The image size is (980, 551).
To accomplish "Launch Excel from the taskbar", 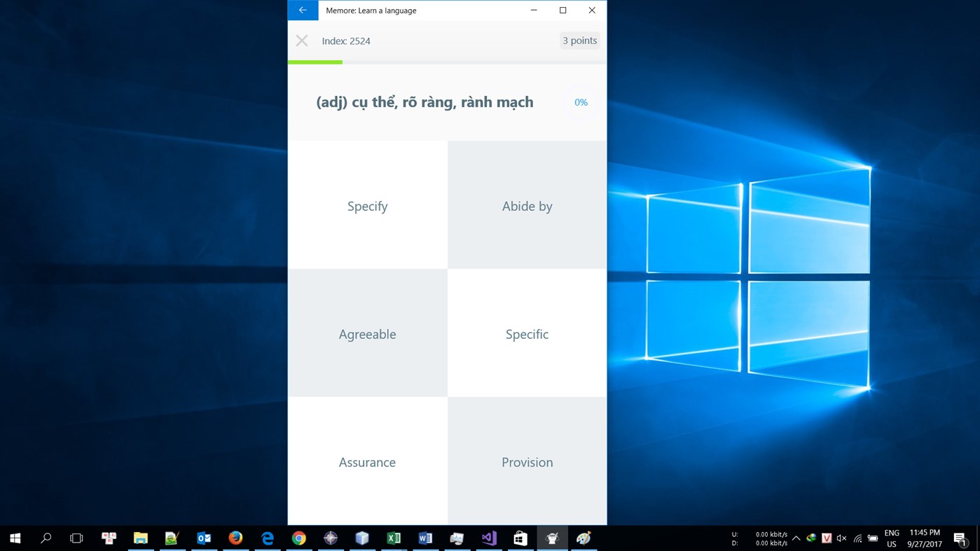I will (x=394, y=538).
